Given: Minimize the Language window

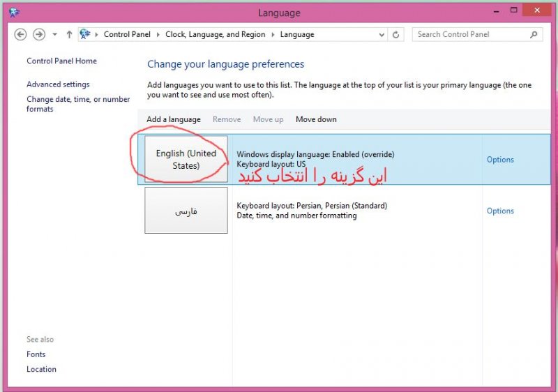Looking at the screenshot, I should (x=497, y=11).
